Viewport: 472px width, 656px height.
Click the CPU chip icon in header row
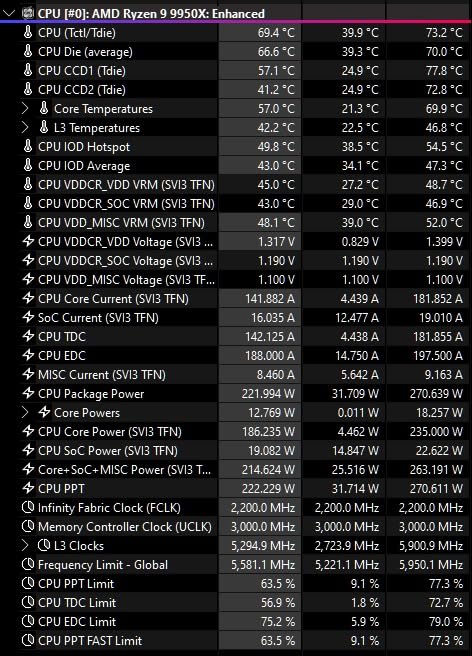28,13
